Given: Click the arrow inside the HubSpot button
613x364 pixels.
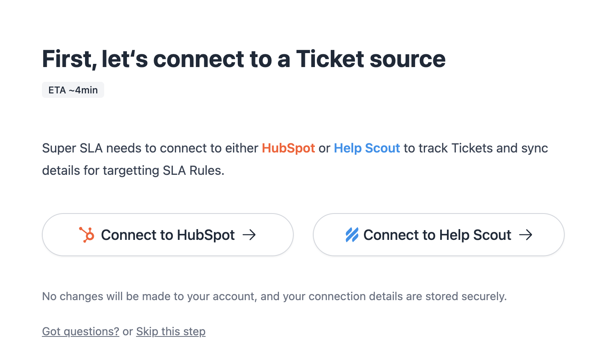Looking at the screenshot, I should tap(249, 235).
